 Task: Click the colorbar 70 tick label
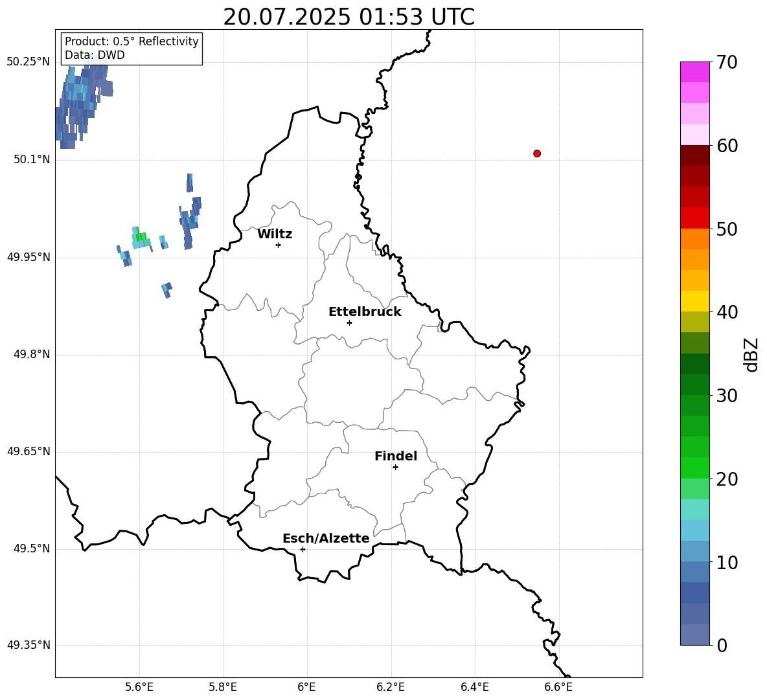[x=727, y=62]
